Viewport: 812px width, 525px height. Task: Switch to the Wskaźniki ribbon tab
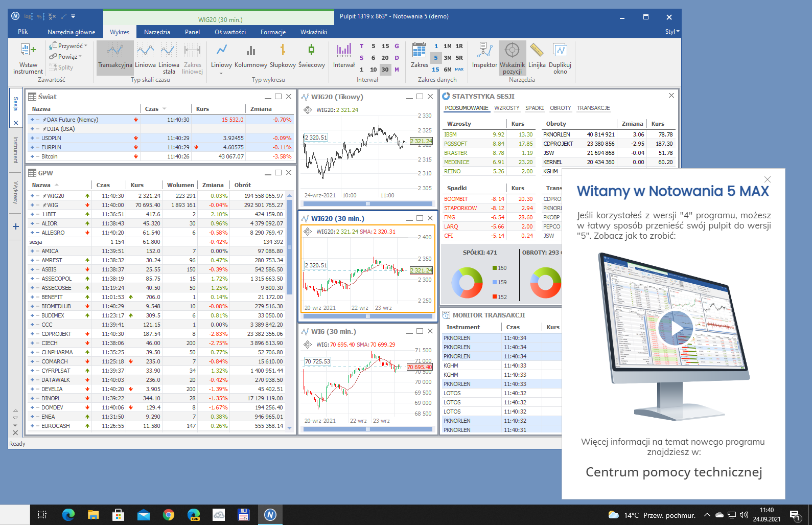(314, 32)
